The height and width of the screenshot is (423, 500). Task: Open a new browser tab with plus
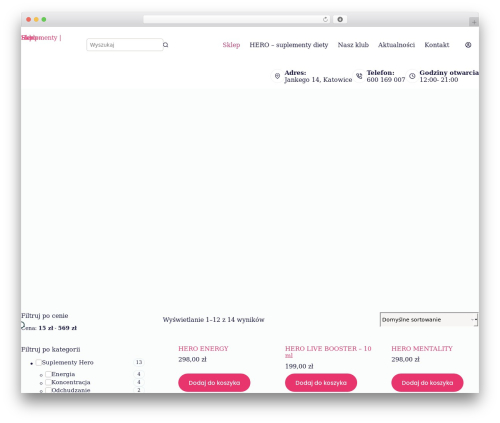pyautogui.click(x=474, y=22)
